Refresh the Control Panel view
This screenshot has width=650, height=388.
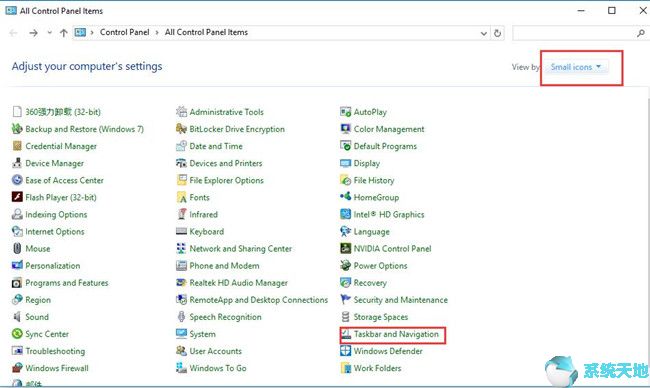[x=497, y=33]
